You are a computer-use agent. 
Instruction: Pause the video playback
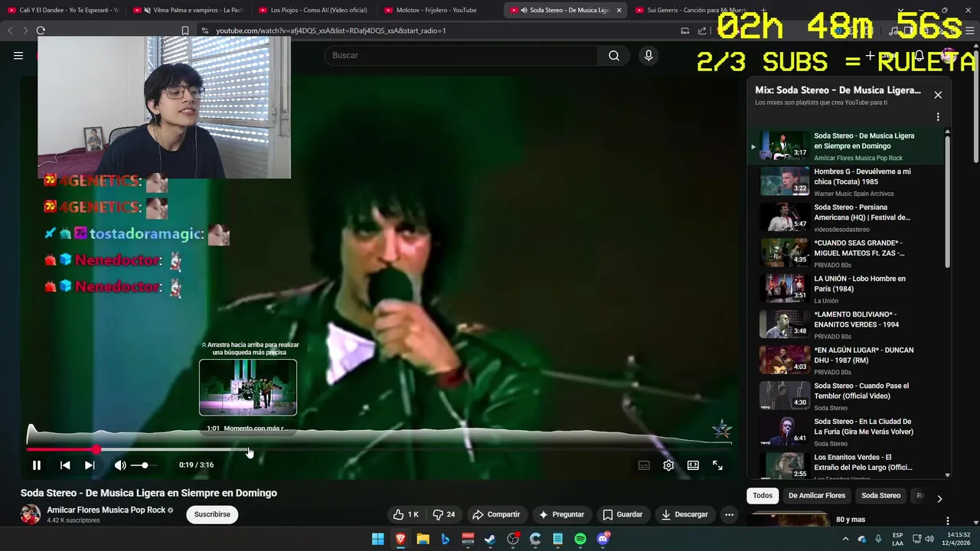36,465
